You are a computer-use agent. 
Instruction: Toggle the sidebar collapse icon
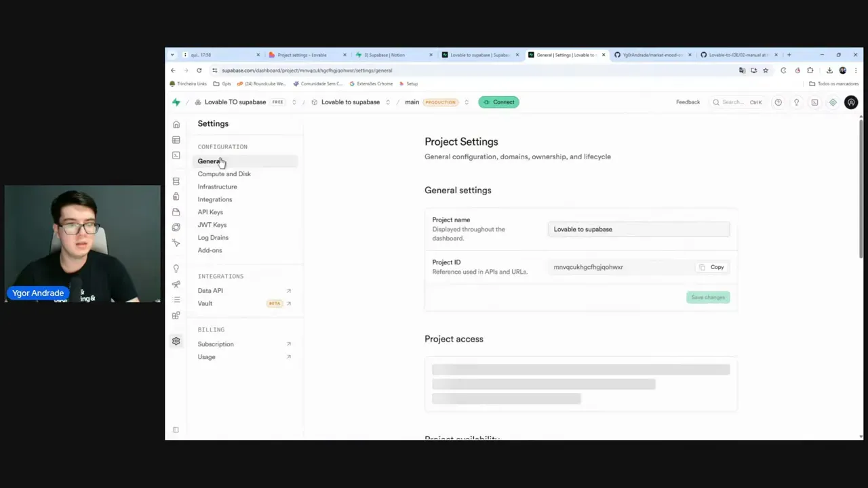(176, 430)
